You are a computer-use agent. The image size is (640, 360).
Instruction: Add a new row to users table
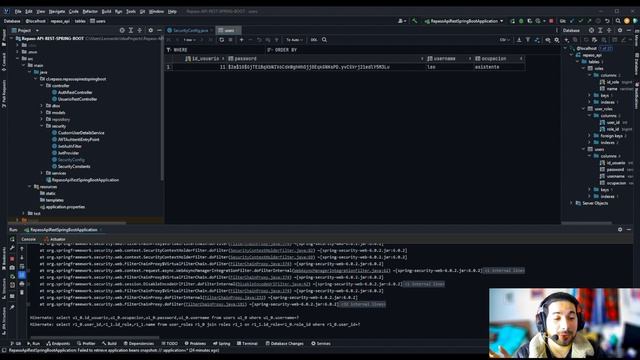pos(242,40)
